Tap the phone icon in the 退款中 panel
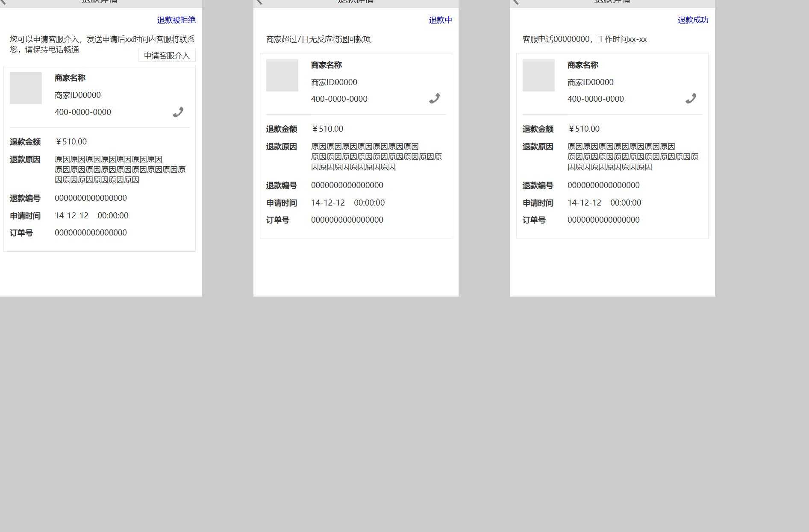809x532 pixels. coord(434,99)
